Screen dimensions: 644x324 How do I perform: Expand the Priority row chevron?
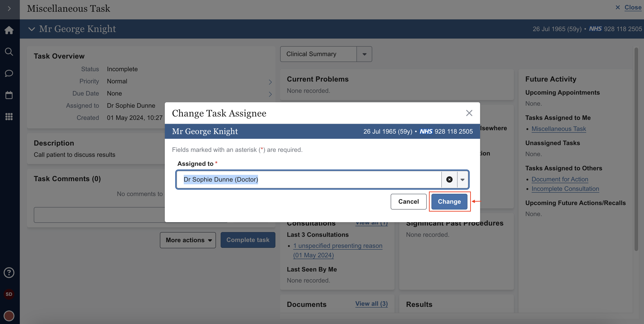point(270,82)
